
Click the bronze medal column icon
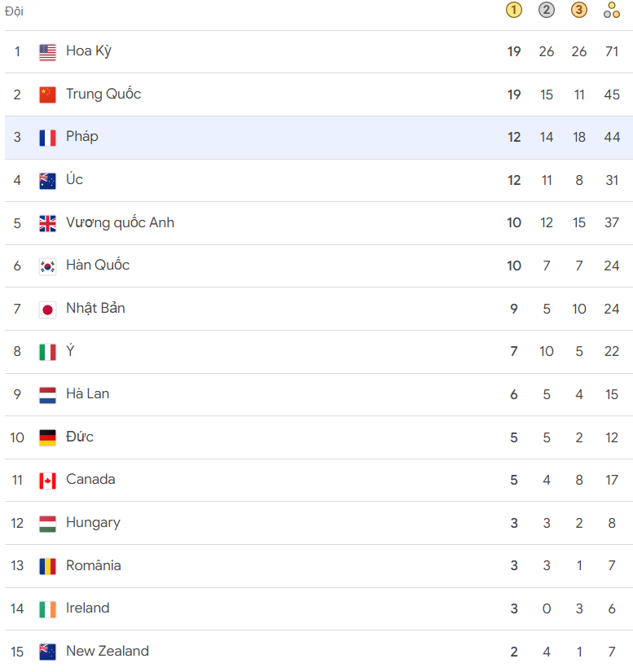tap(579, 10)
